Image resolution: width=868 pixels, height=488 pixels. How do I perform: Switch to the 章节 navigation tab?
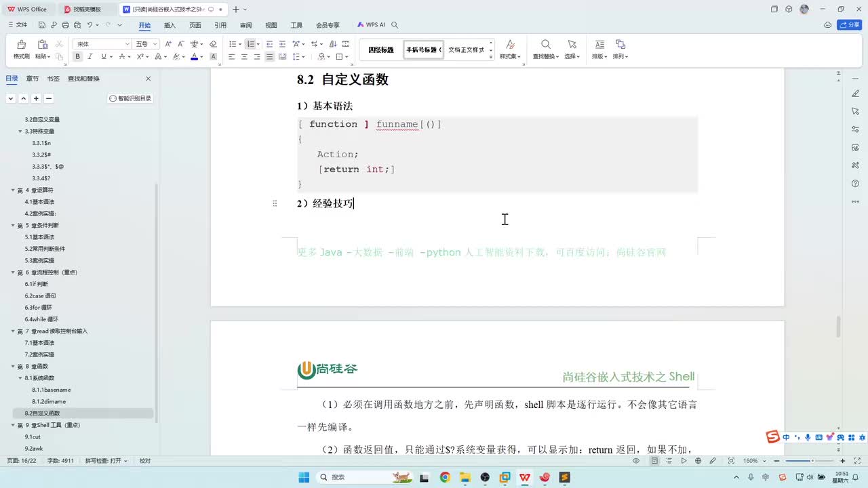[x=33, y=79]
